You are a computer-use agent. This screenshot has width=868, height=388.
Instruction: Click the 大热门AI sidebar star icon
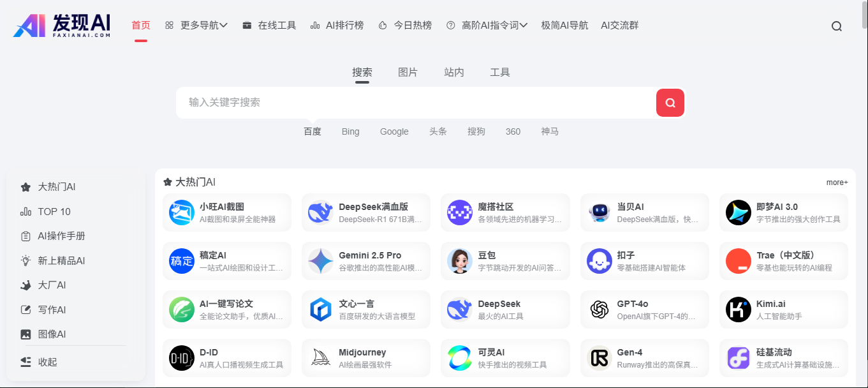26,187
